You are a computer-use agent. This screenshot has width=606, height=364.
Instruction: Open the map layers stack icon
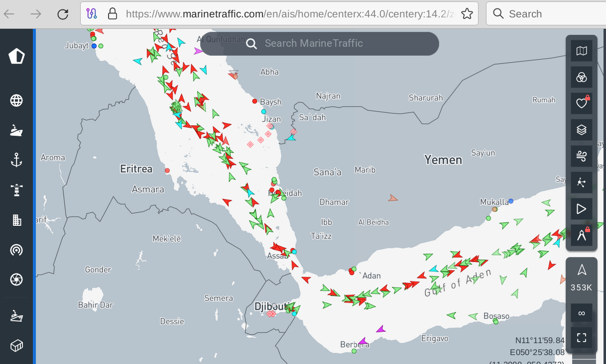(581, 130)
